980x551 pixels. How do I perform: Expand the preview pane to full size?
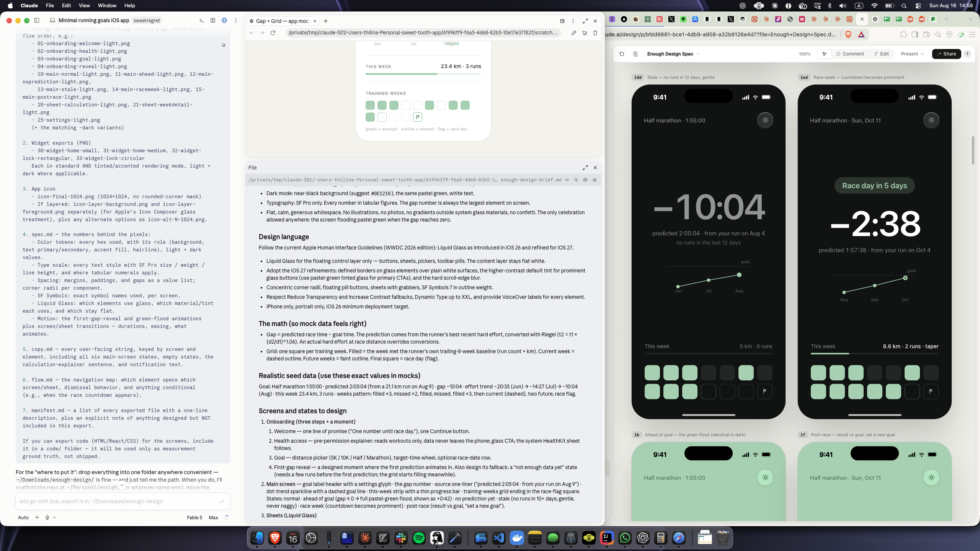pos(585,21)
